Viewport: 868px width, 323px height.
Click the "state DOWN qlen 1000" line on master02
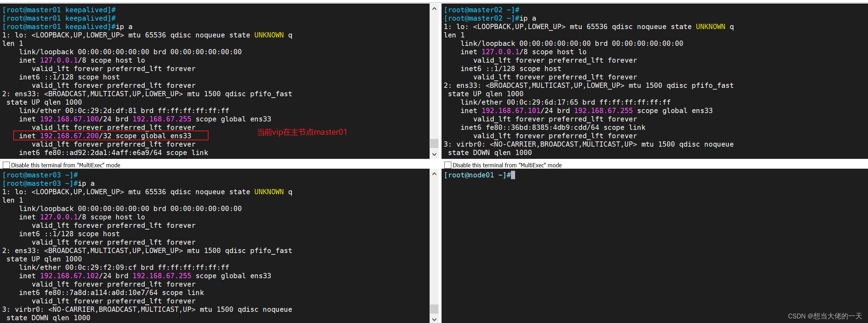coord(490,153)
